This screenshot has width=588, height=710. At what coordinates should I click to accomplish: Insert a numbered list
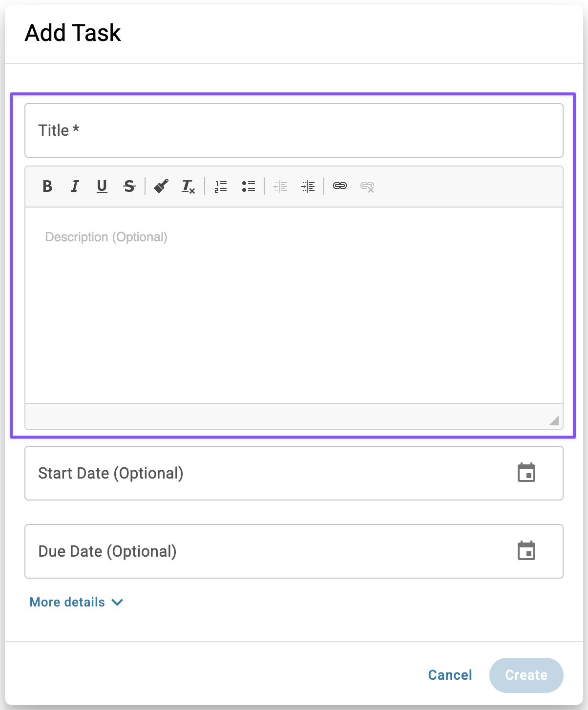point(221,186)
